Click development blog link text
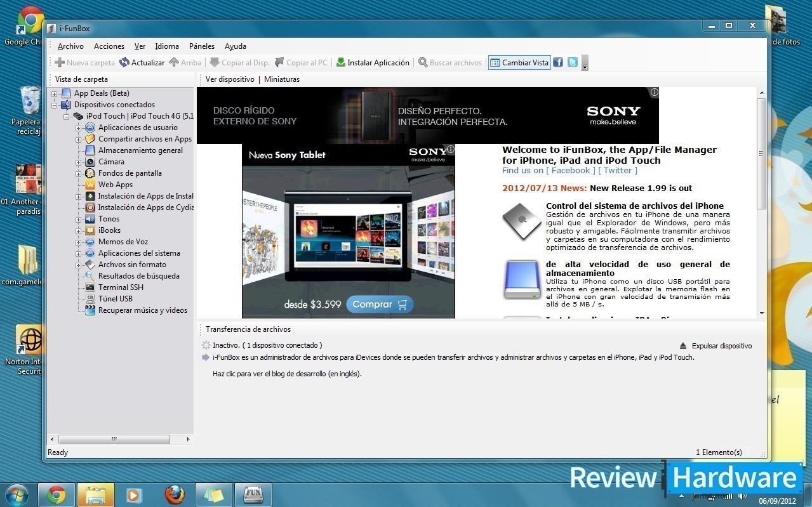The height and width of the screenshot is (507, 812). [287, 374]
